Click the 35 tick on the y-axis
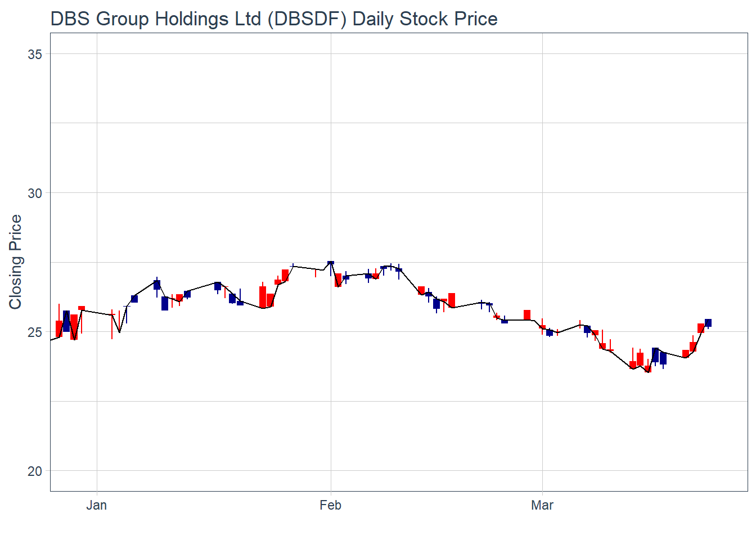 pyautogui.click(x=35, y=54)
